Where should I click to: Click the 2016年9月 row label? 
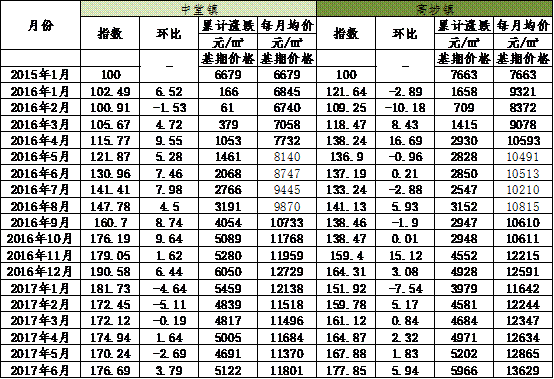[x=40, y=223]
